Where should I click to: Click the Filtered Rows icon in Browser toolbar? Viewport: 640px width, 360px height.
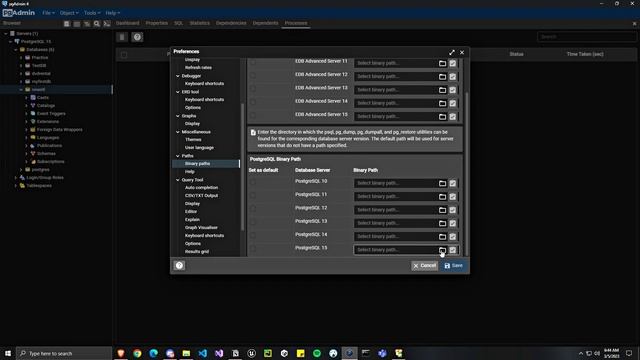coord(87,24)
